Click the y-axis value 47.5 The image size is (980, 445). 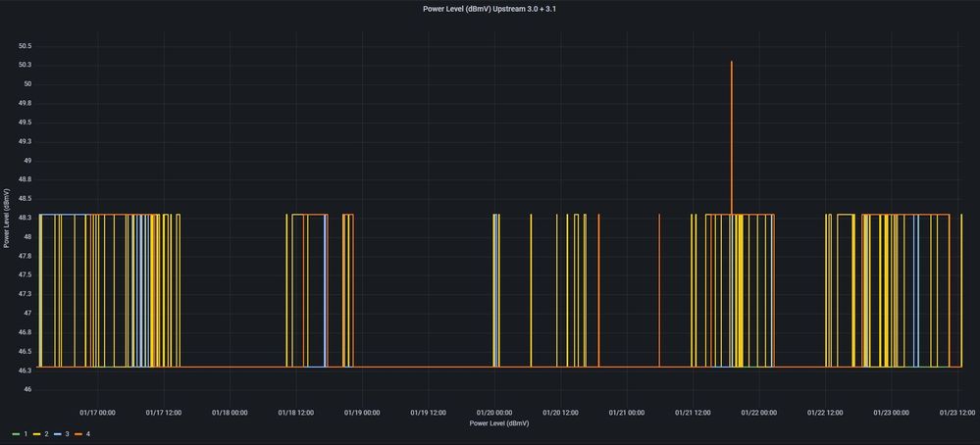tap(25, 274)
